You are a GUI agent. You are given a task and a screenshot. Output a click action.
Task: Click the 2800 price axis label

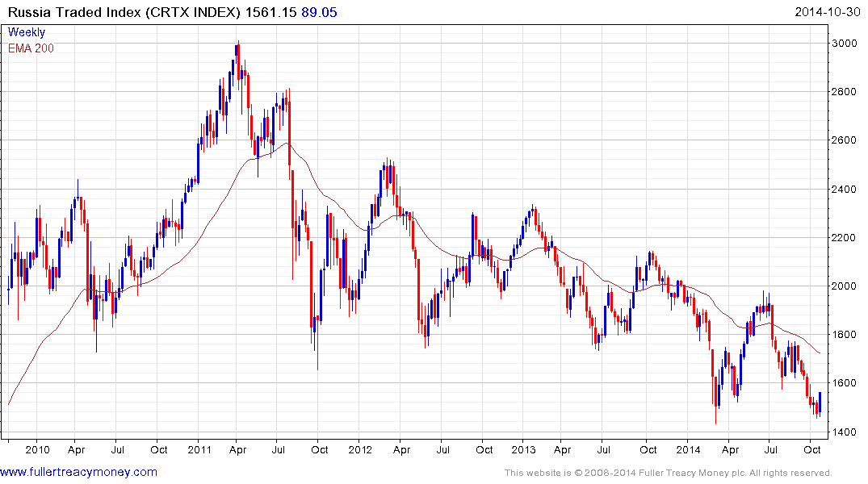[844, 92]
